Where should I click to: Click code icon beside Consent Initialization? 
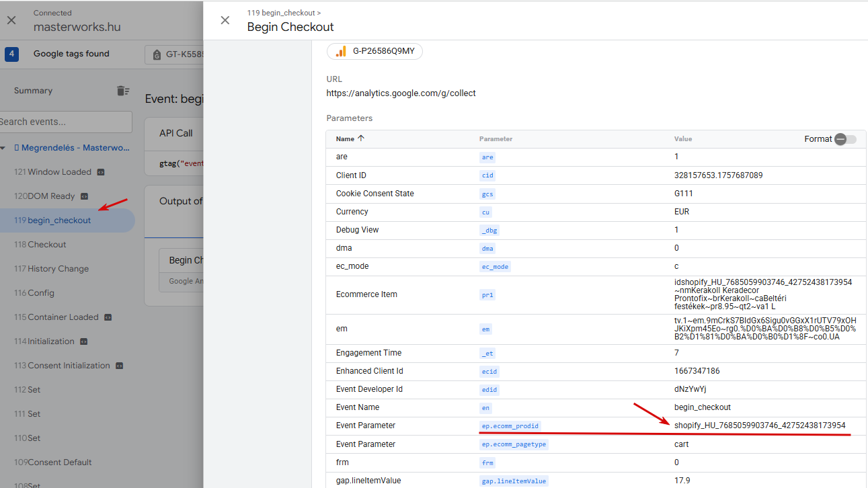(x=120, y=366)
